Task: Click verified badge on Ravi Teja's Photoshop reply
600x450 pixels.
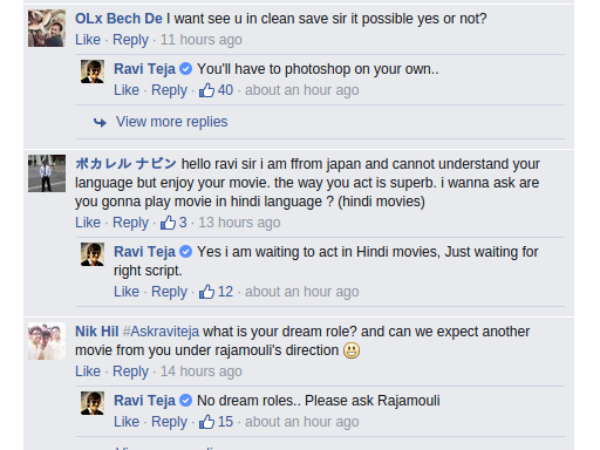Action: 184,69
